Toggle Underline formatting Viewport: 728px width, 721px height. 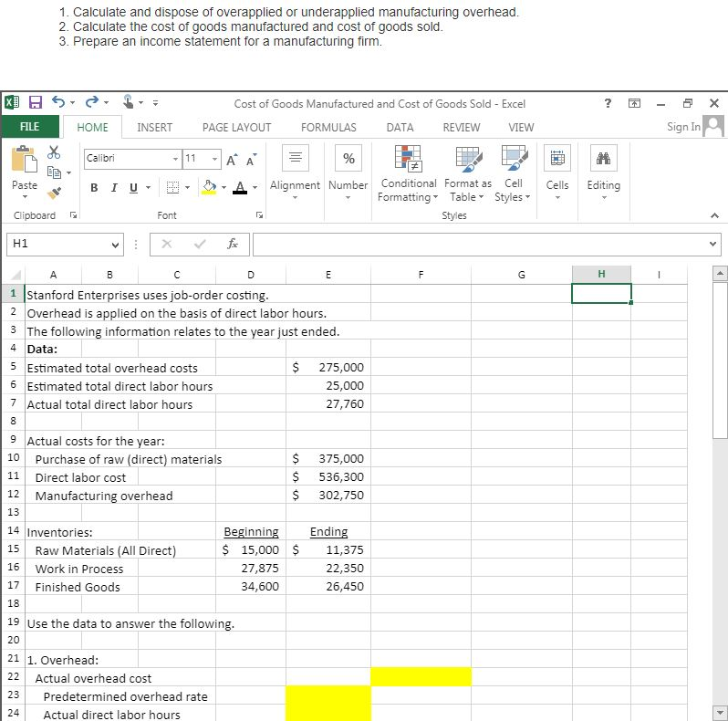tap(133, 188)
